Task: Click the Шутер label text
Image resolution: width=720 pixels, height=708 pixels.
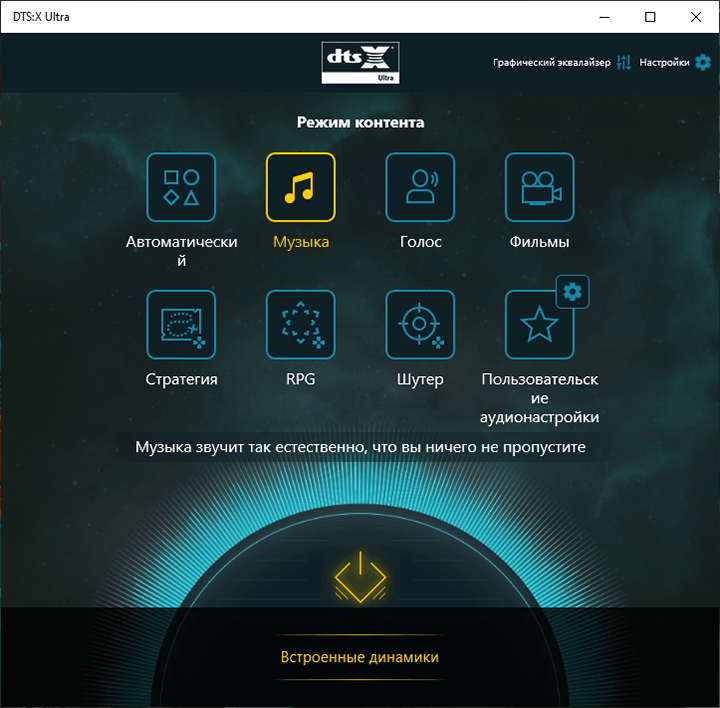Action: (420, 379)
